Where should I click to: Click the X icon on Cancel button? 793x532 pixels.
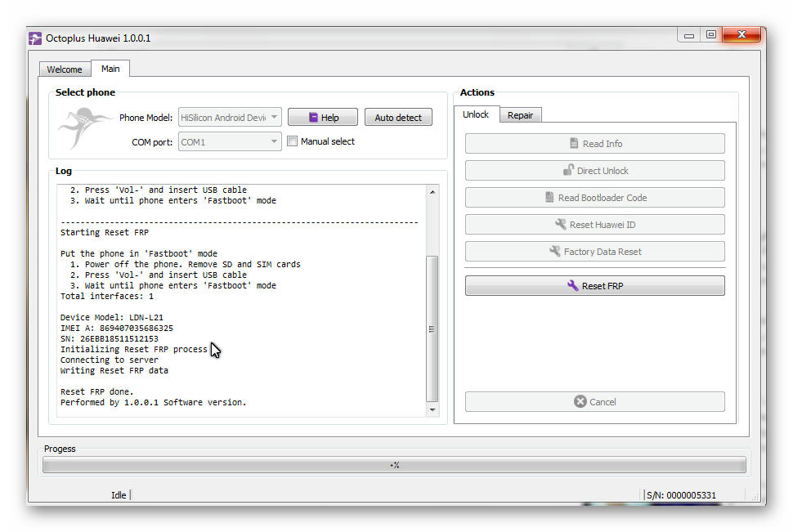[580, 401]
